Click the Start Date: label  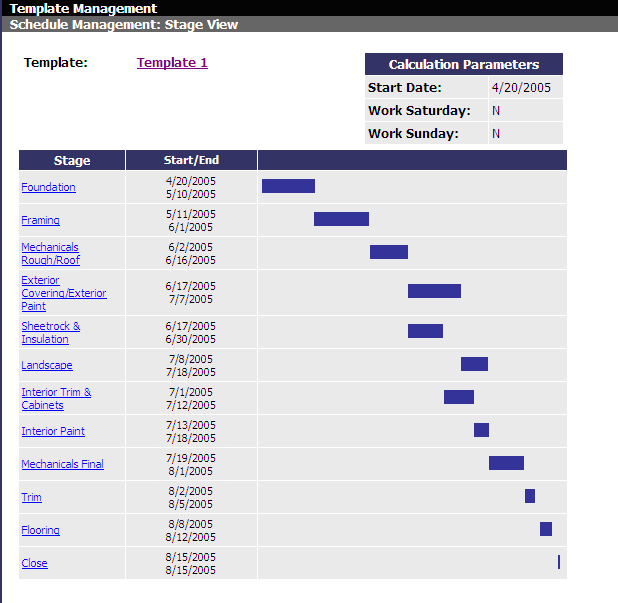click(x=405, y=87)
